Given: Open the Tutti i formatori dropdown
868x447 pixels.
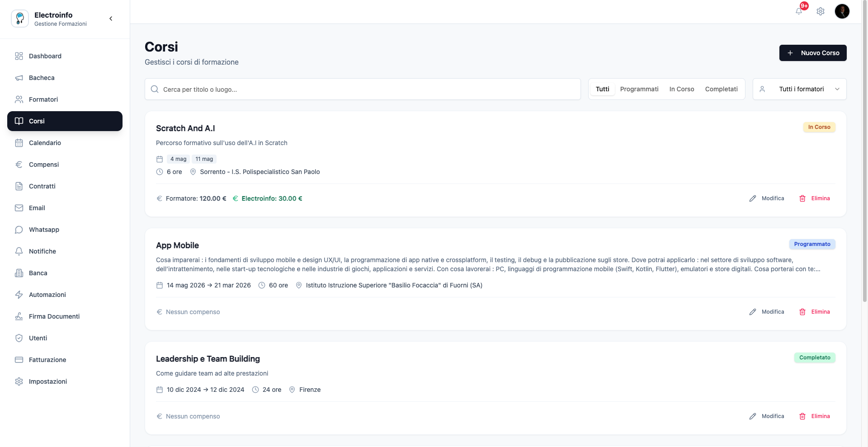Looking at the screenshot, I should point(799,89).
